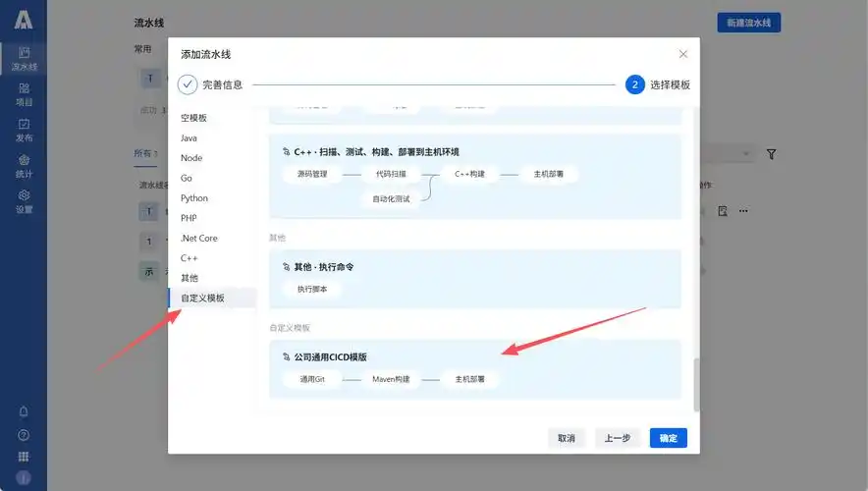Click the 自动化测试 stage pill
This screenshot has width=868, height=491.
point(391,198)
